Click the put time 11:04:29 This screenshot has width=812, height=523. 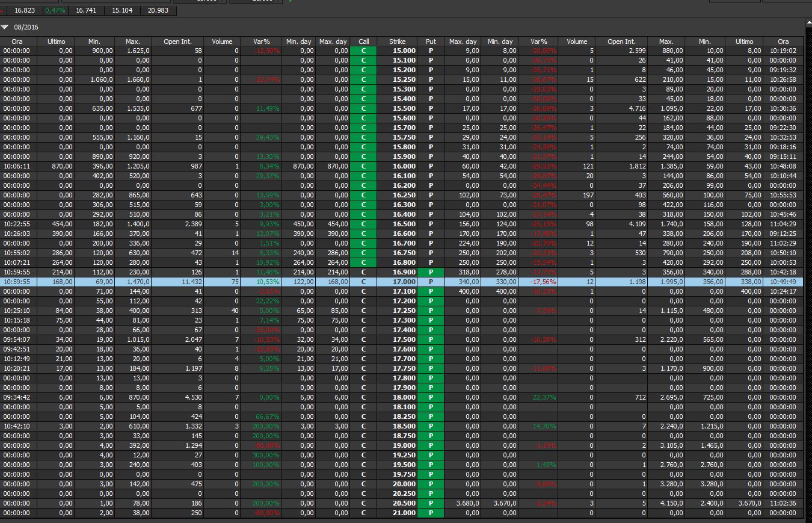783,224
